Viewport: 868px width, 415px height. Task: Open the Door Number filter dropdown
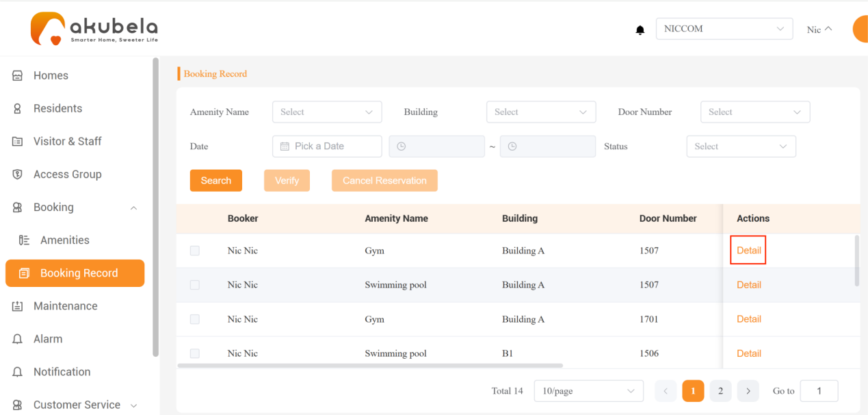[755, 112]
